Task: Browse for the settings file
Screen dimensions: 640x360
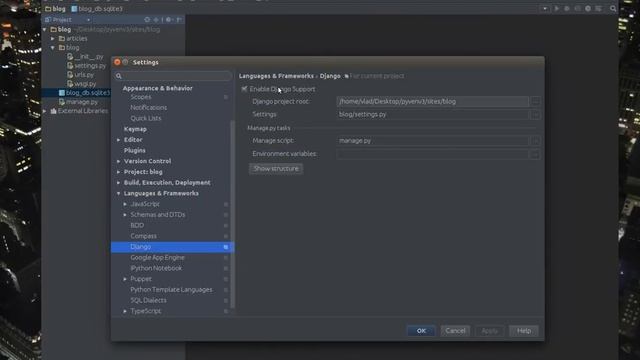Action: [536, 114]
